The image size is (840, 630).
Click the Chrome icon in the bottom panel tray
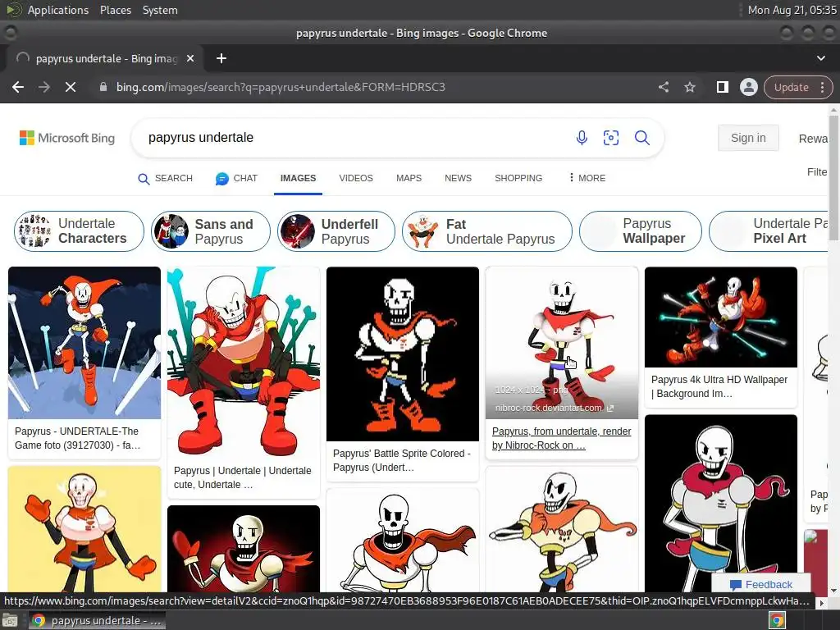coord(778,621)
